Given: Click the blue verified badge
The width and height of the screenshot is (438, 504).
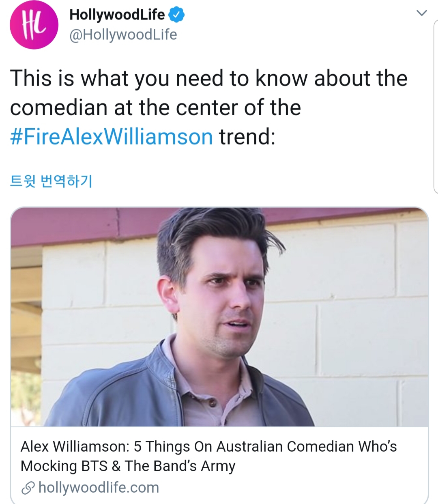Looking at the screenshot, I should tap(176, 15).
